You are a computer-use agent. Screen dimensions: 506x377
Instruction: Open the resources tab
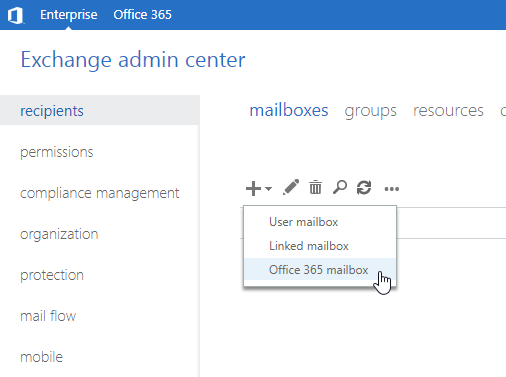click(x=448, y=111)
